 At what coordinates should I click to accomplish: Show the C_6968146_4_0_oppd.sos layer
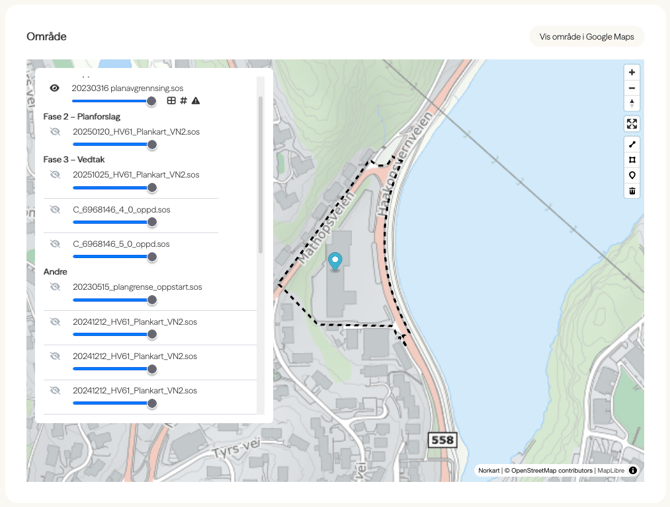click(55, 210)
